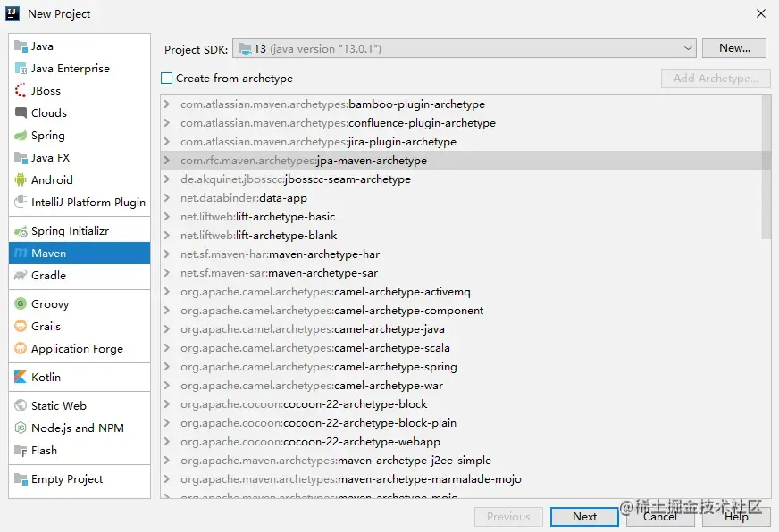Select the Application Forge icon

click(21, 348)
